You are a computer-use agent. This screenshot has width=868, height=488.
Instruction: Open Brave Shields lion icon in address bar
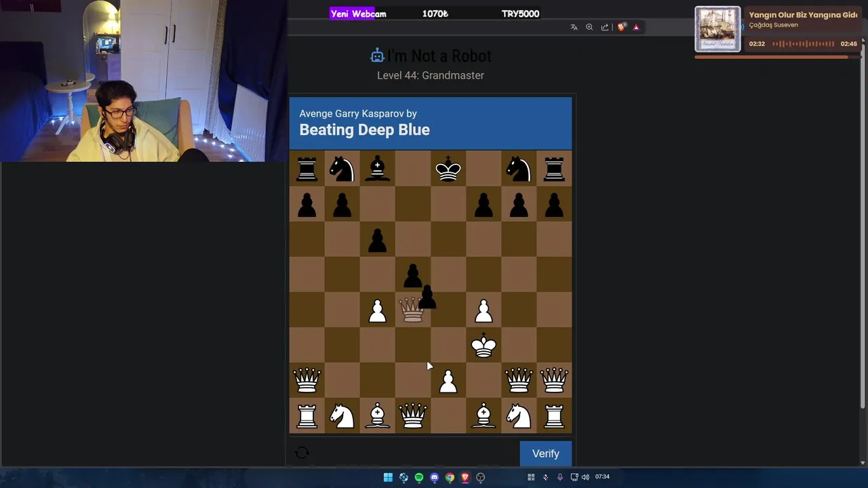(621, 27)
